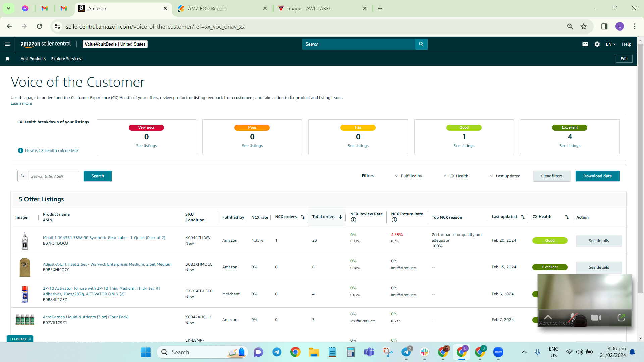This screenshot has height=362, width=644.
Task: Switch to the AMZ EOD Report tab
Action: pos(223,8)
